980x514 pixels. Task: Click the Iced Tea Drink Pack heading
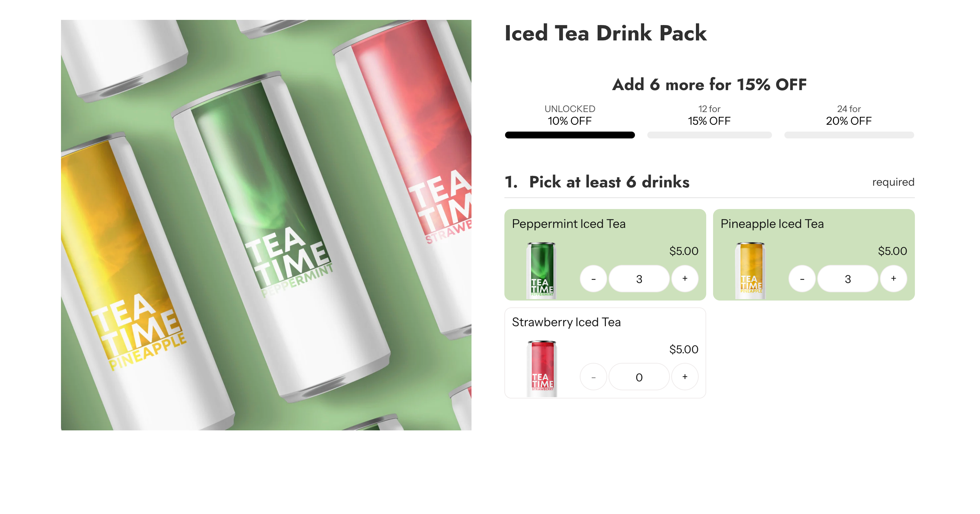pyautogui.click(x=605, y=33)
